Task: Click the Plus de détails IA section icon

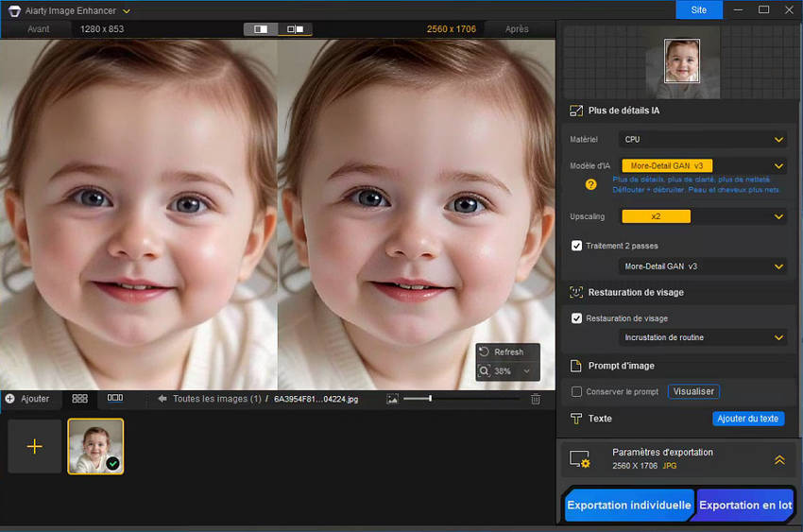Action: tap(576, 111)
